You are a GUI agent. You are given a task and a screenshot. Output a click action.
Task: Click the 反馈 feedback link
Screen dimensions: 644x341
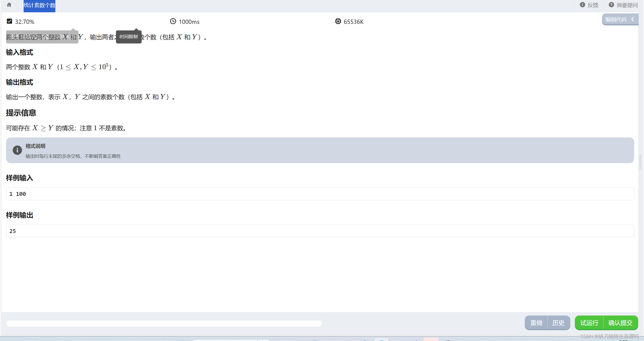(x=593, y=5)
